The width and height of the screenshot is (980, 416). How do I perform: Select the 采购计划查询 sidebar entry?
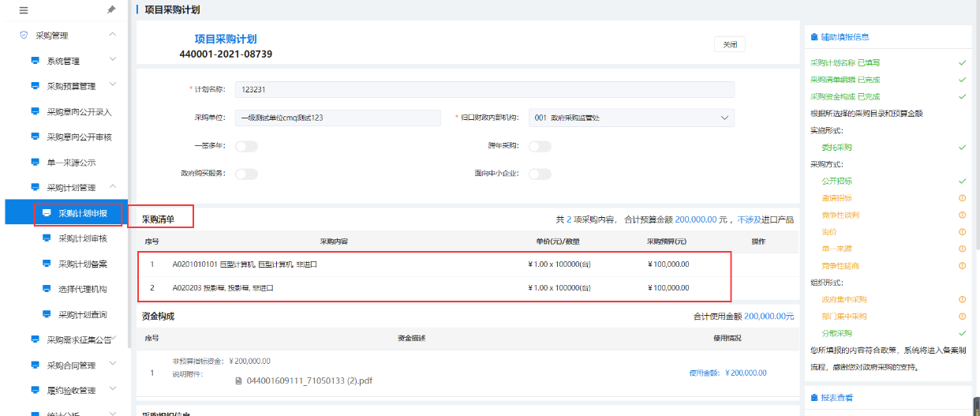click(x=83, y=314)
